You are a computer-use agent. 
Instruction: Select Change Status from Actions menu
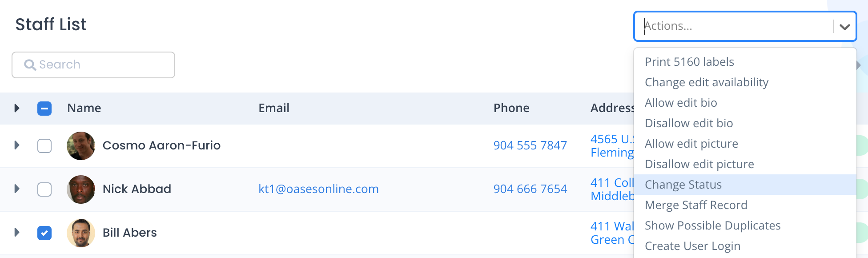683,185
